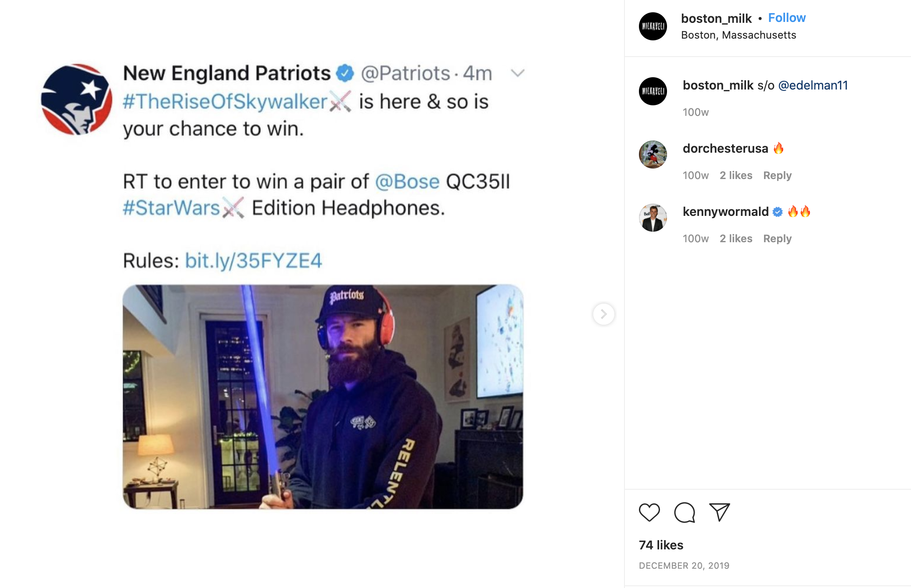Click kennywormald's verified badge
Image resolution: width=911 pixels, height=588 pixels.
point(777,212)
